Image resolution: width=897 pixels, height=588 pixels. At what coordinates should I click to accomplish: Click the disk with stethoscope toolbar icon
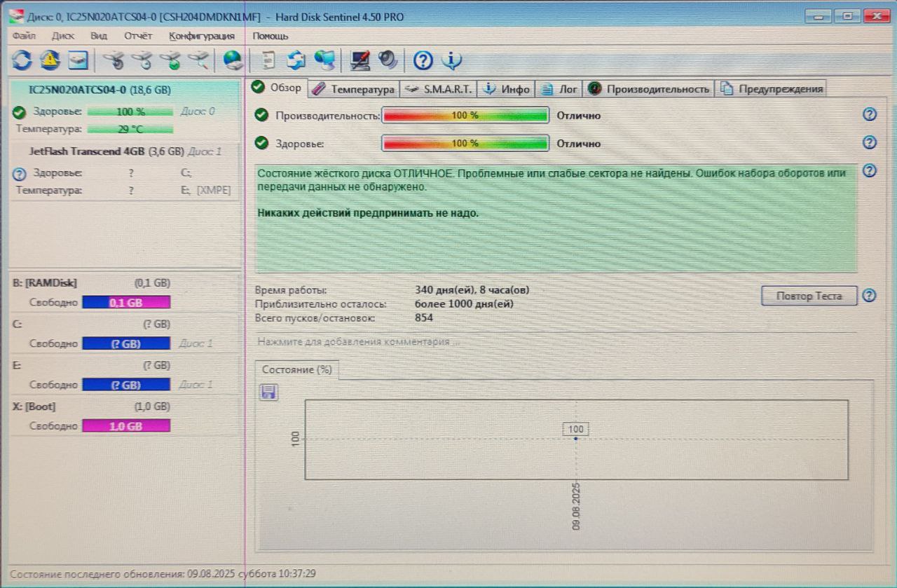coord(115,61)
